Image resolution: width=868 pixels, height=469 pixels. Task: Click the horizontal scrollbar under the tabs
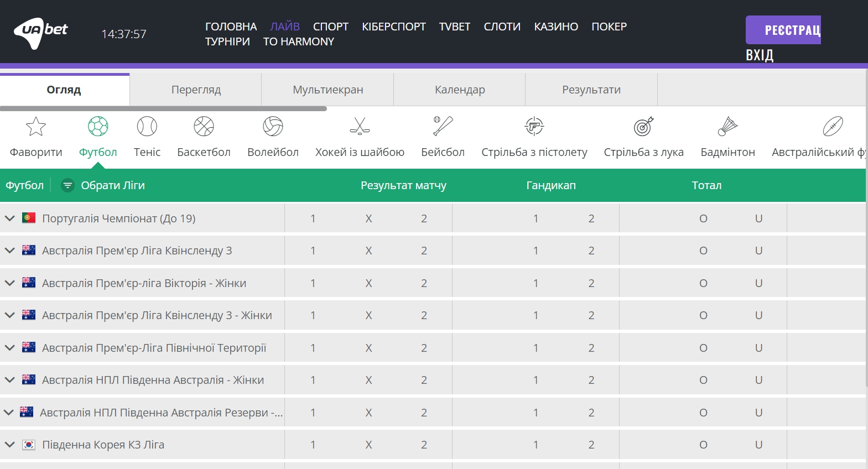[x=163, y=109]
